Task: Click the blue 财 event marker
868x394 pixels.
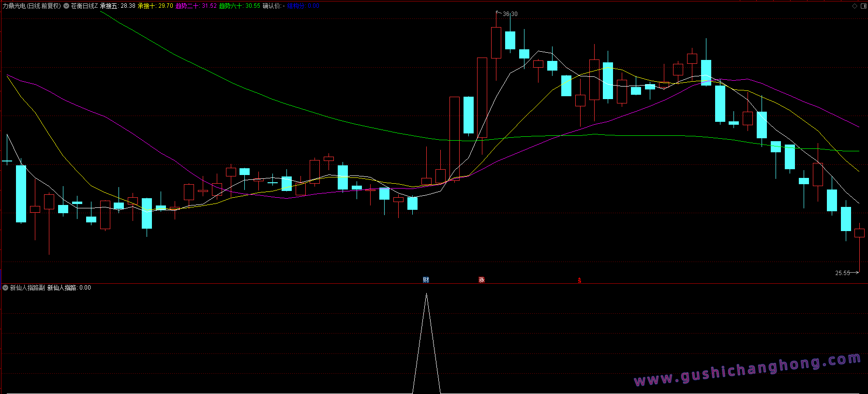Action: coord(426,280)
